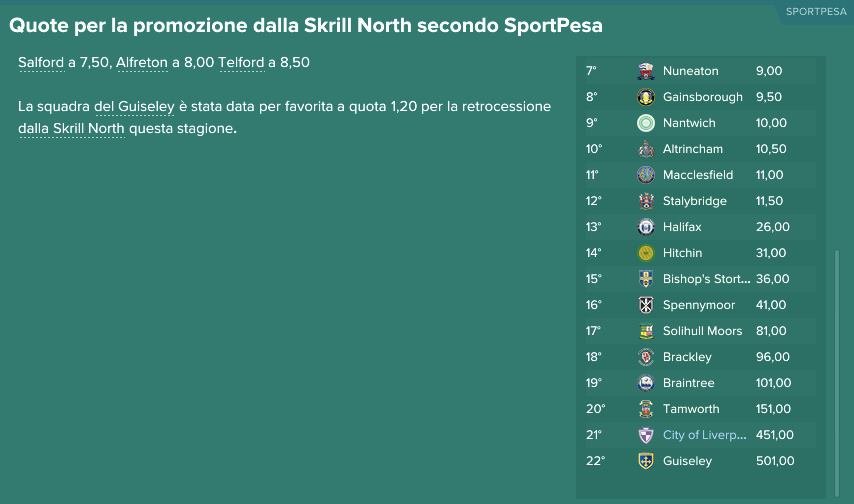
Task: Click the Guiseley shield badge icon
Action: click(645, 461)
